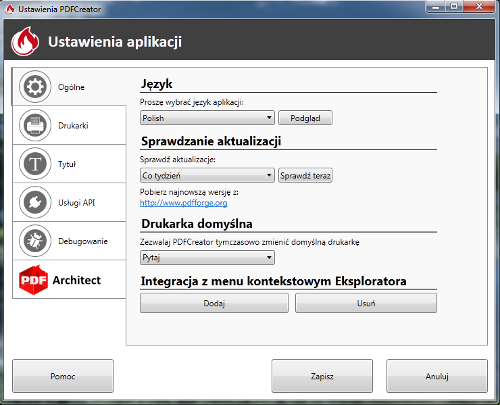500x405 pixels.
Task: Click the Sprawdź teraz button
Action: pos(305,175)
